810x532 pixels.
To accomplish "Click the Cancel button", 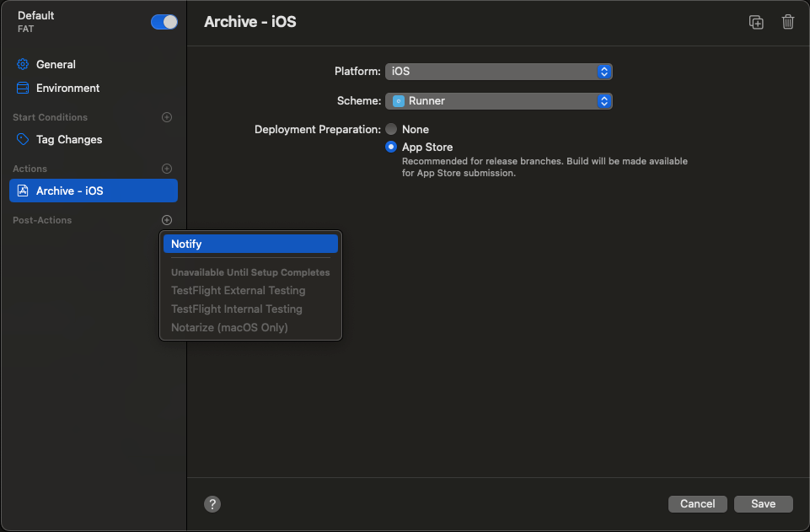I will pos(697,504).
